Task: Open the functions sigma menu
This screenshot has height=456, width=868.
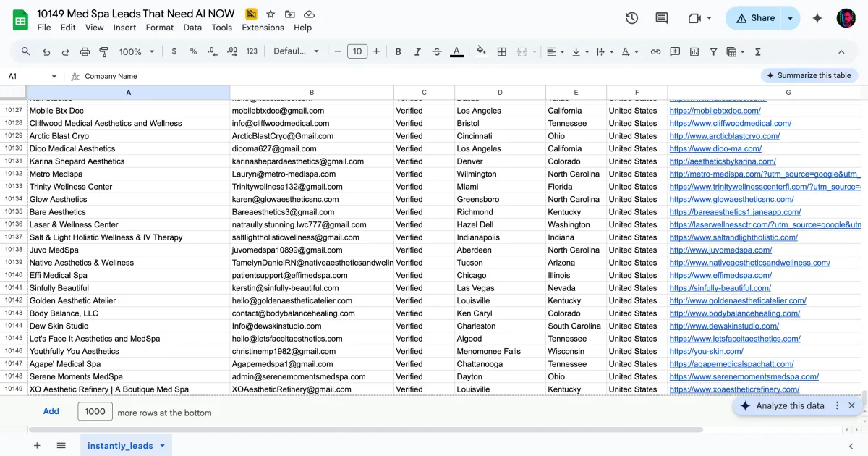Action: tap(758, 51)
